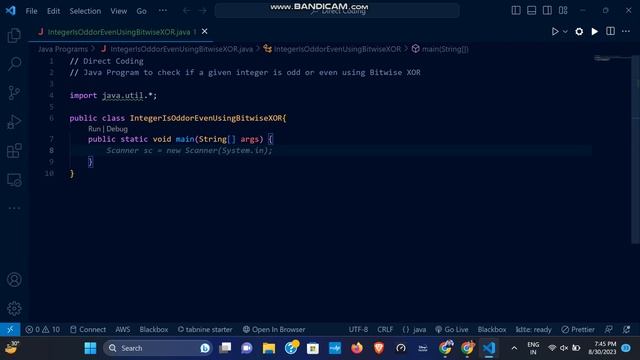
Task: Open editor More Actions ellipsis
Action: pos(626,31)
